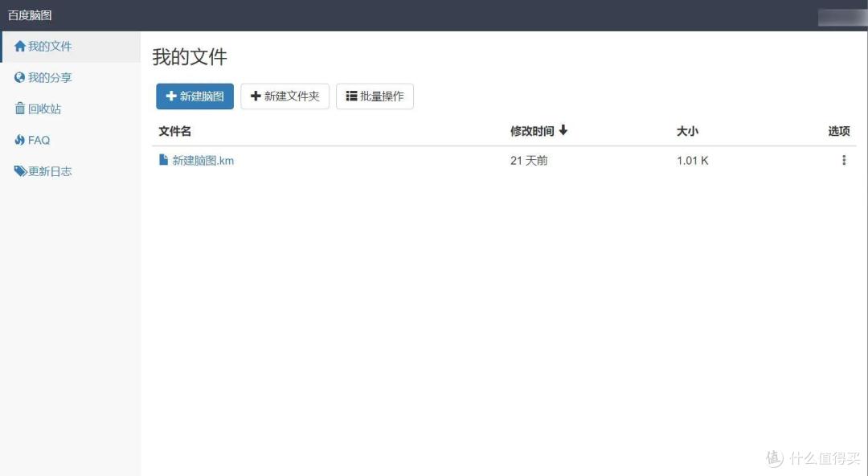Open the three-dot options for 新建脑图.km
The image size is (868, 476).
click(844, 160)
